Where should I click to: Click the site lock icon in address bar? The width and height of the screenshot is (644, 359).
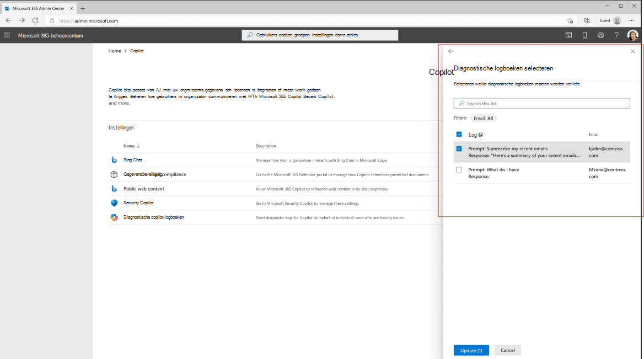(x=52, y=20)
